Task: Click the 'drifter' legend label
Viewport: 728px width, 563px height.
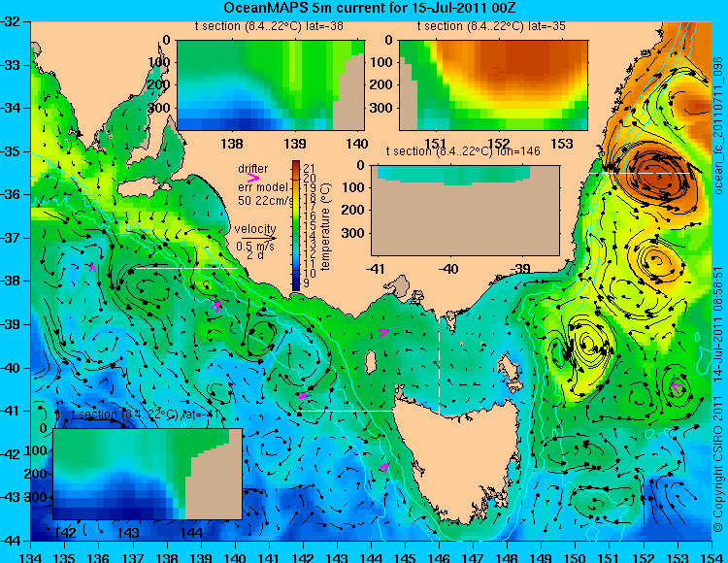Action: (253, 169)
